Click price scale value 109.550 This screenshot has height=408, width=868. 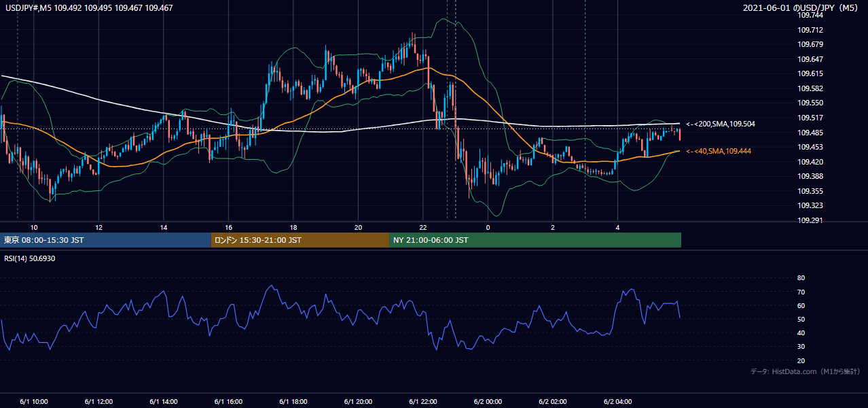tap(810, 103)
